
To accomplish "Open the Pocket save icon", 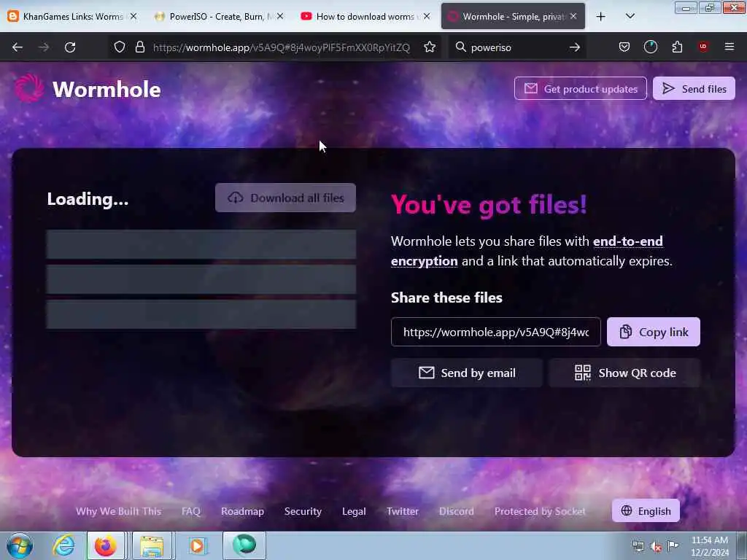I will point(624,47).
